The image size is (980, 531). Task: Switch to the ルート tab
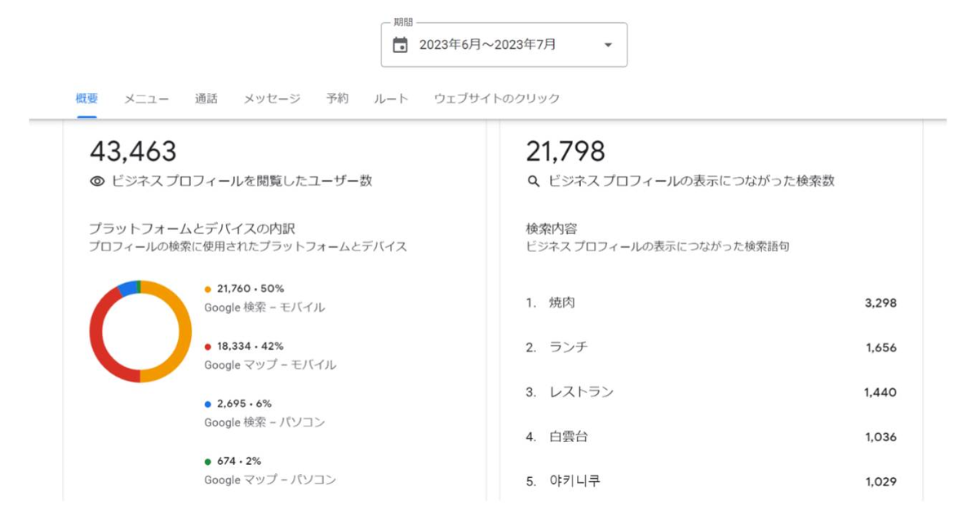(x=391, y=99)
